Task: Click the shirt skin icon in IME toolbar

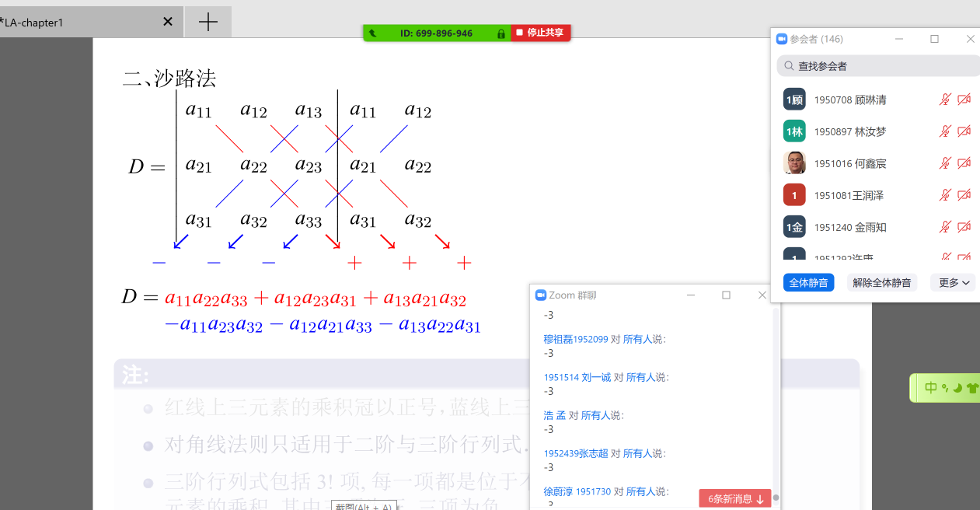Action: coord(972,388)
